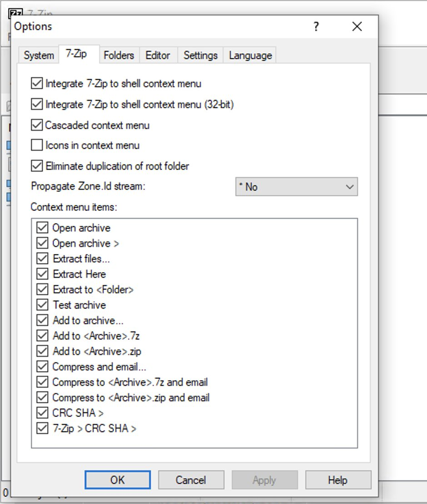Image resolution: width=427 pixels, height=504 pixels.
Task: Uncheck the Extract Here context menu item
Action: click(x=42, y=274)
